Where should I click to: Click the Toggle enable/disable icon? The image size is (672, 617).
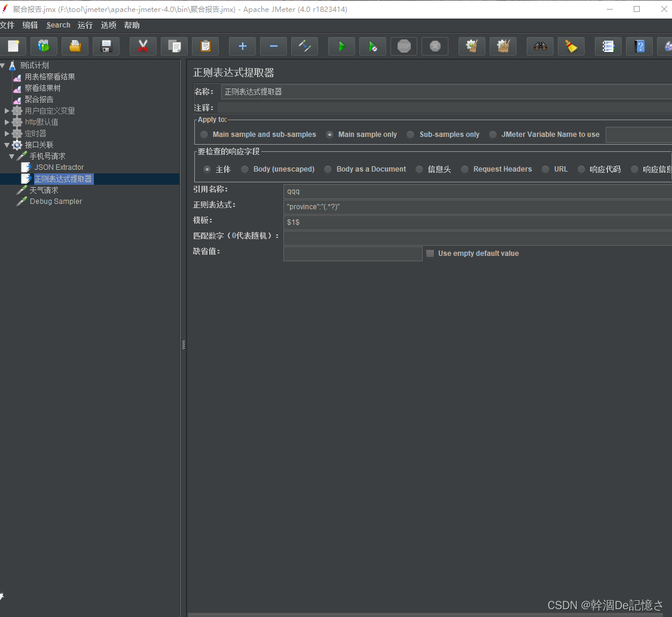(305, 46)
